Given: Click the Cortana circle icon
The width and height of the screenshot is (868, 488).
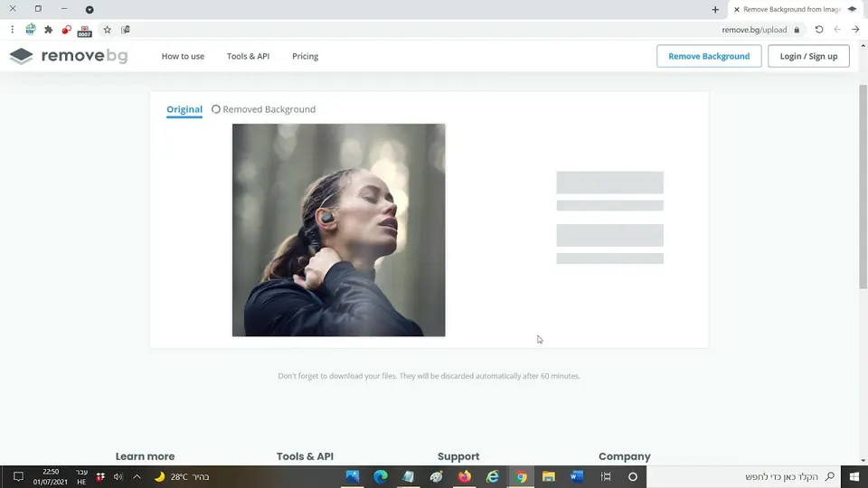Looking at the screenshot, I should coord(633,476).
